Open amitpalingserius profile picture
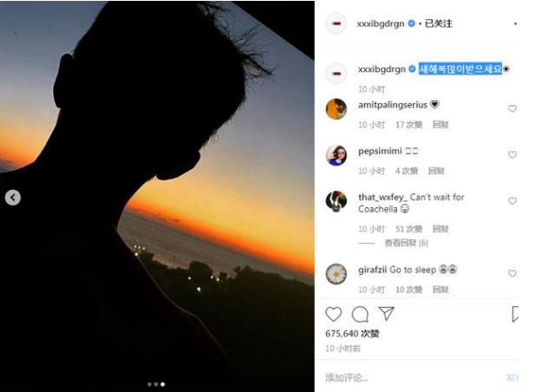The image size is (541, 392). pos(336,108)
